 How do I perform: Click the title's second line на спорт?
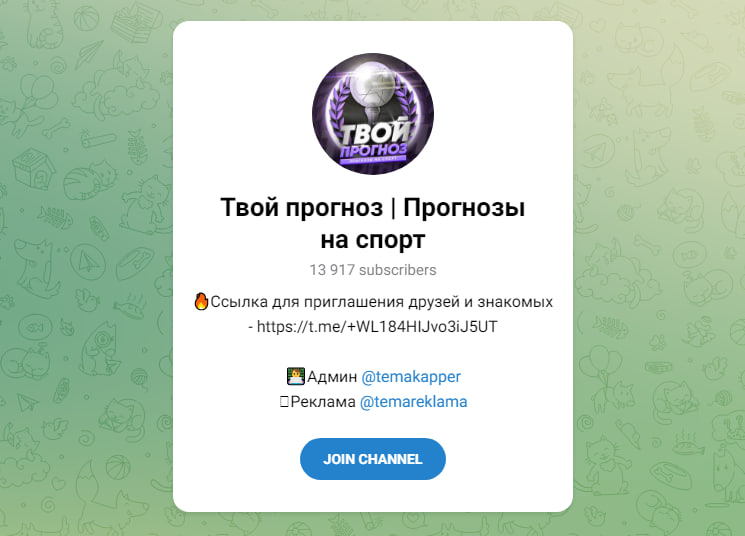tap(373, 239)
